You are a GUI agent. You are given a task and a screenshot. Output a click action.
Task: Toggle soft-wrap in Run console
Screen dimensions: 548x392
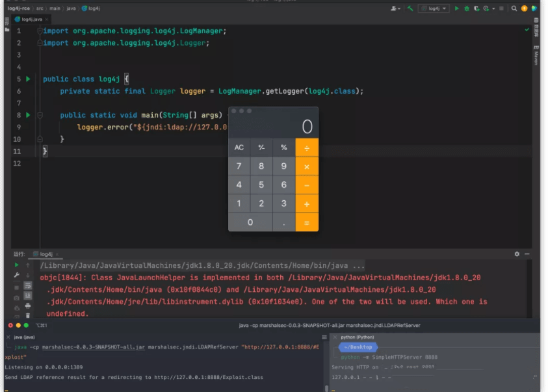(x=28, y=286)
